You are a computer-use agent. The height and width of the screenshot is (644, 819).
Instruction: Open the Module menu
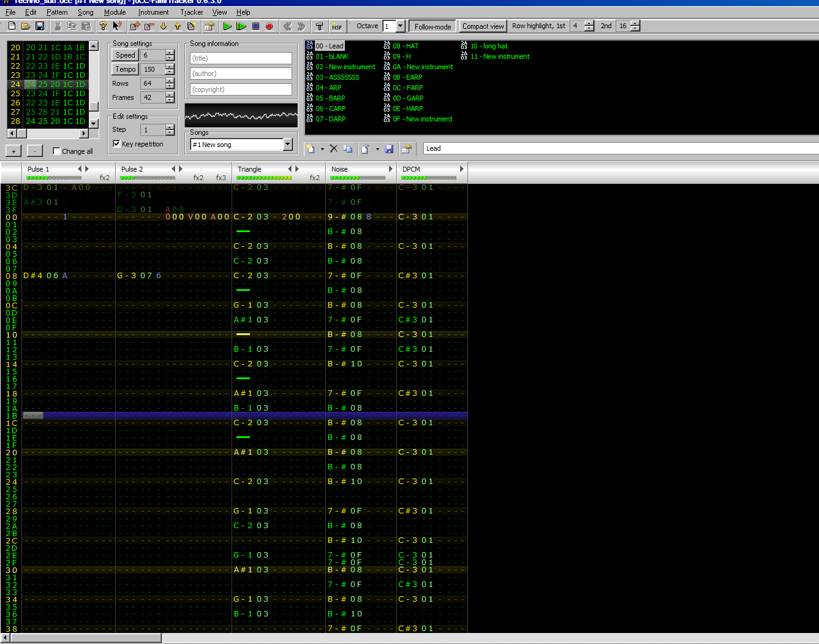coord(115,12)
